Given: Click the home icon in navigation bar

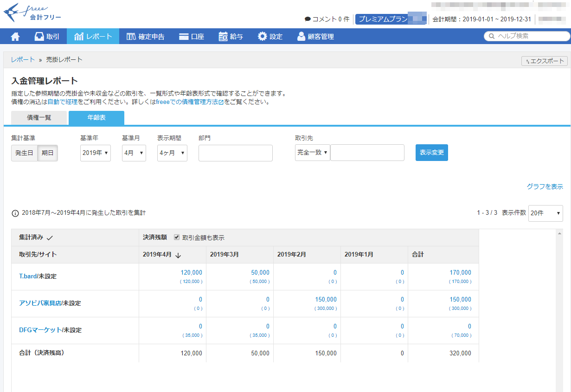Looking at the screenshot, I should point(15,37).
